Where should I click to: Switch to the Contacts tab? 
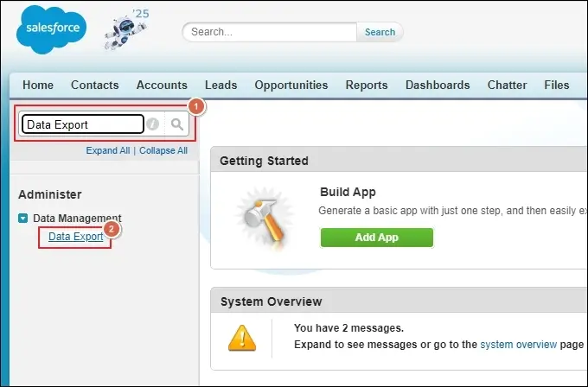(x=95, y=85)
